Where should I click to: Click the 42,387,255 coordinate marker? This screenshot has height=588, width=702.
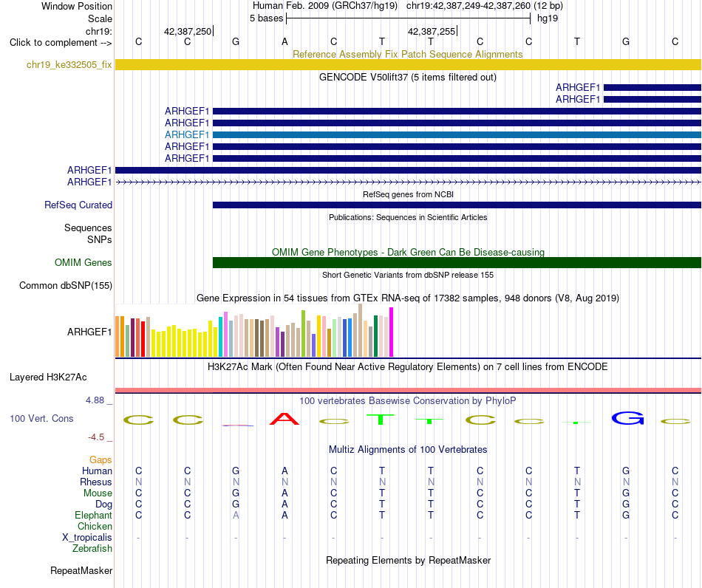tap(432, 31)
